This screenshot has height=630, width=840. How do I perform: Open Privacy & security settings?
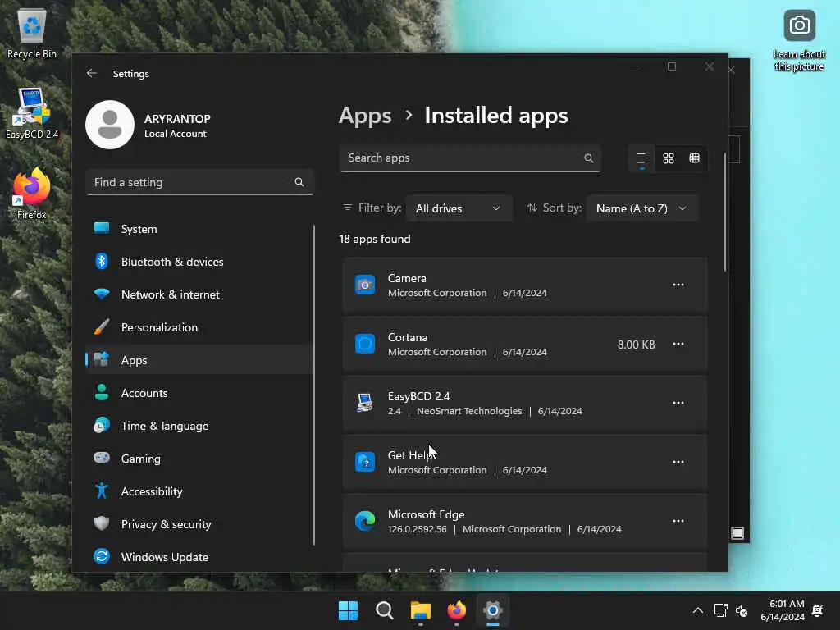click(199, 524)
